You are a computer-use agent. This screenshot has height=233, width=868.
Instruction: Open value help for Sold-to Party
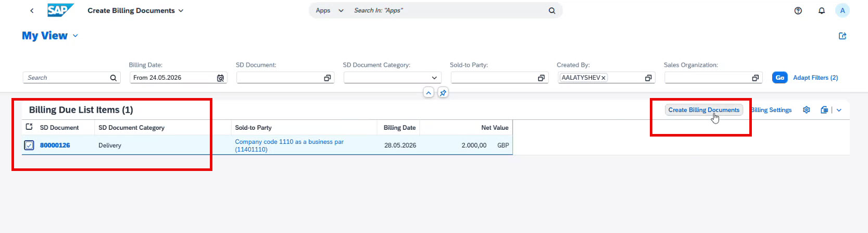(542, 78)
